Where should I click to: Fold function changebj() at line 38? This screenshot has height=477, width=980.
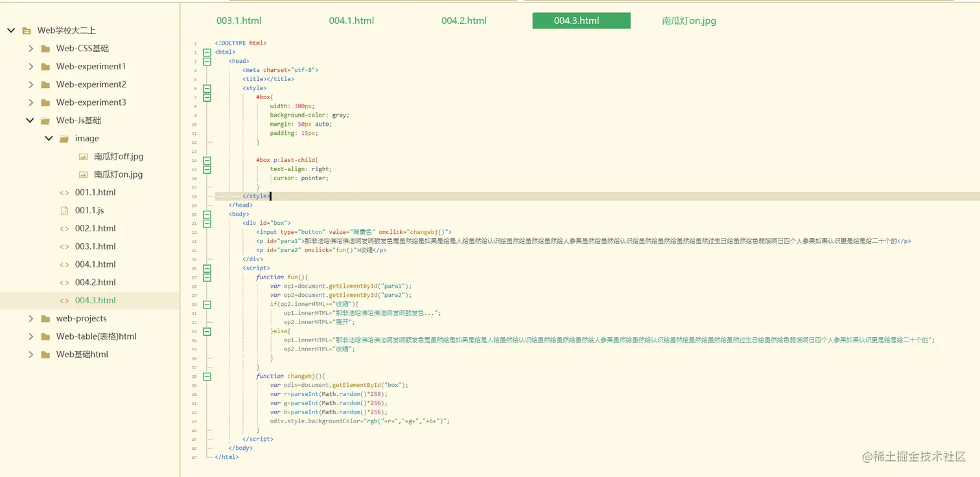[x=207, y=376]
